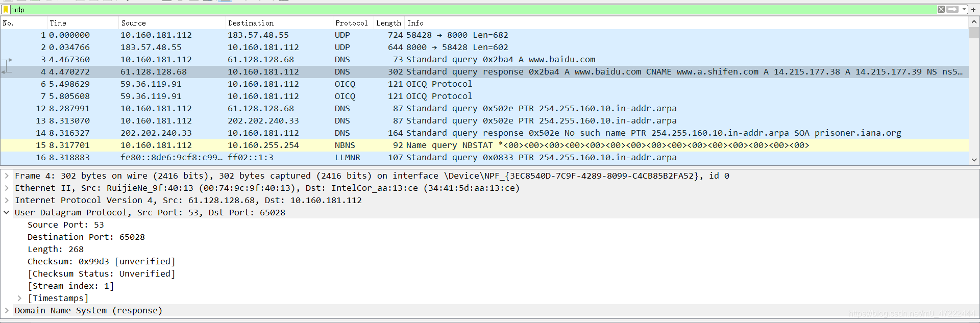
Task: Click destination 10.160.255.254 in NBNS row
Action: (x=263, y=145)
